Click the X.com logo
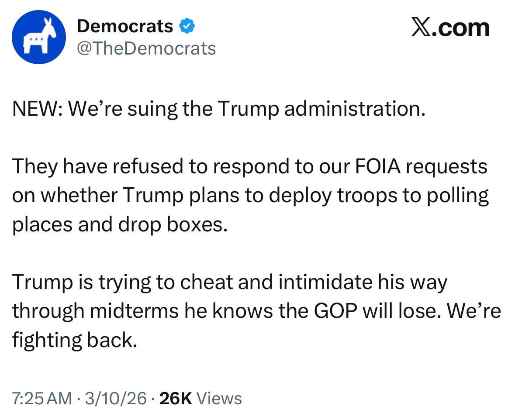This screenshot has height=420, width=515. (450, 28)
